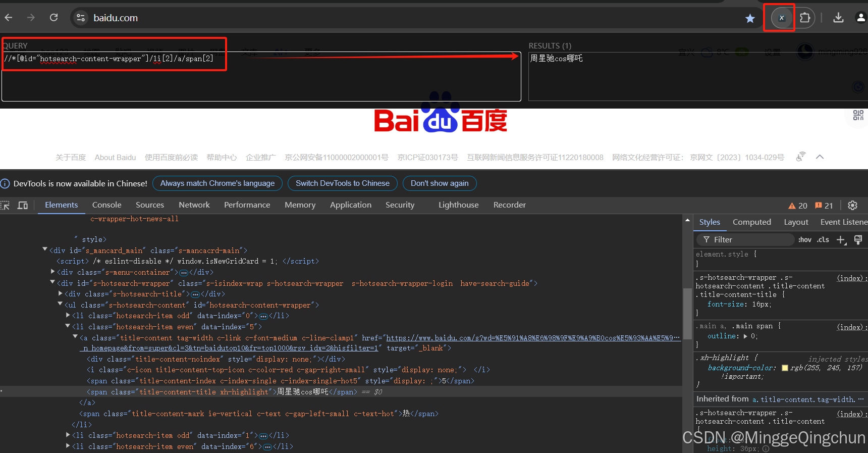Open site information icon in address bar
Image resolution: width=868 pixels, height=453 pixels.
(81, 18)
